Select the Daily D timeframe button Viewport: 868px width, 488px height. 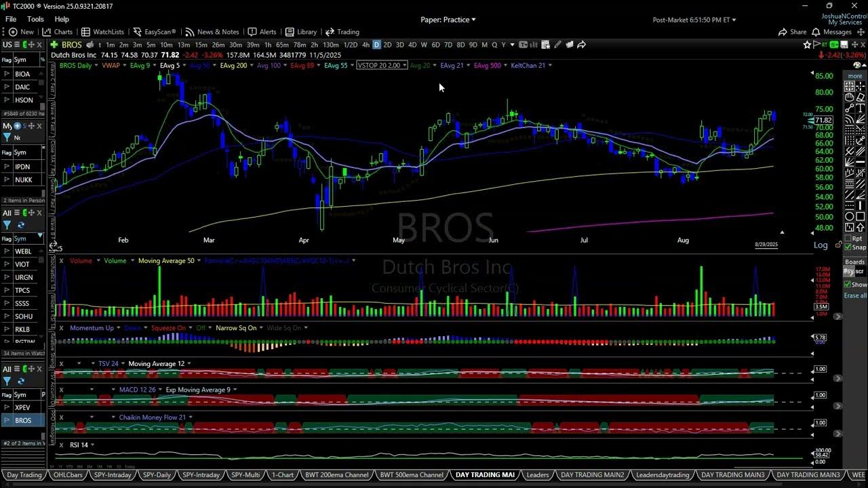[x=376, y=45]
